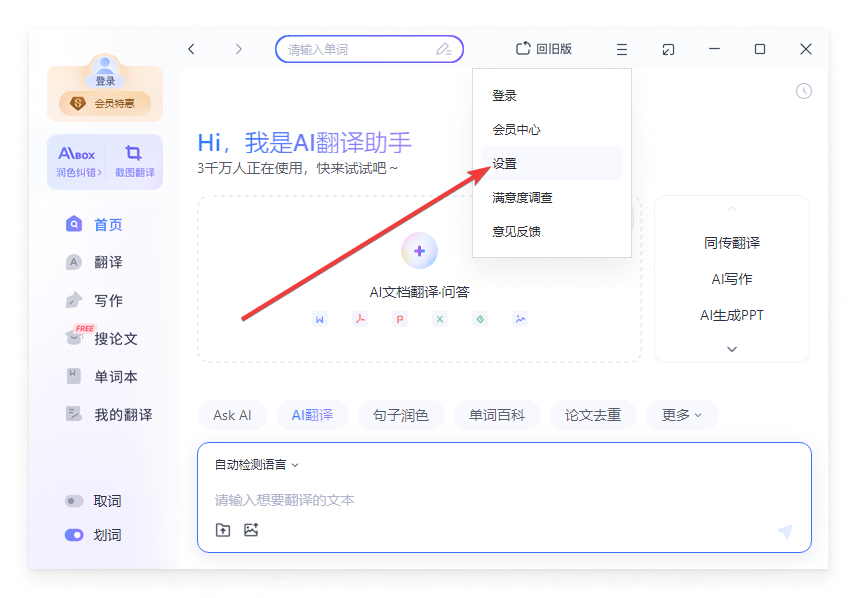Click the upload image icon in translation box

click(x=250, y=530)
